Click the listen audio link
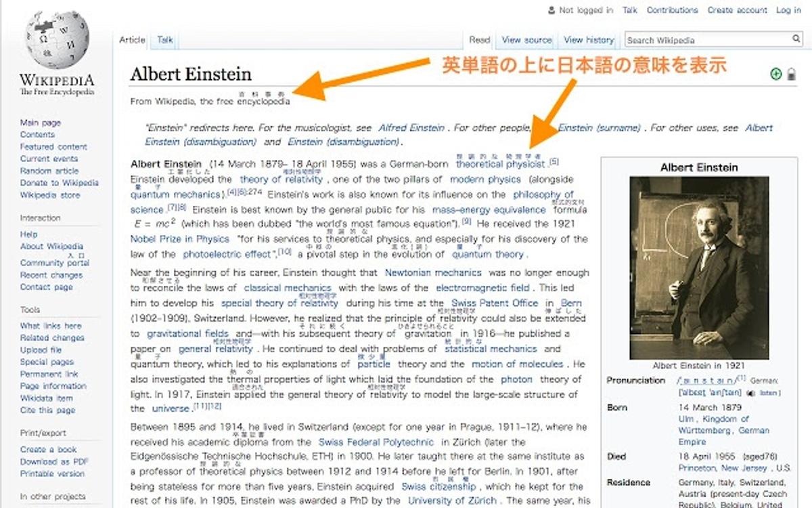Viewport: 812px width, 508px height. (x=769, y=393)
